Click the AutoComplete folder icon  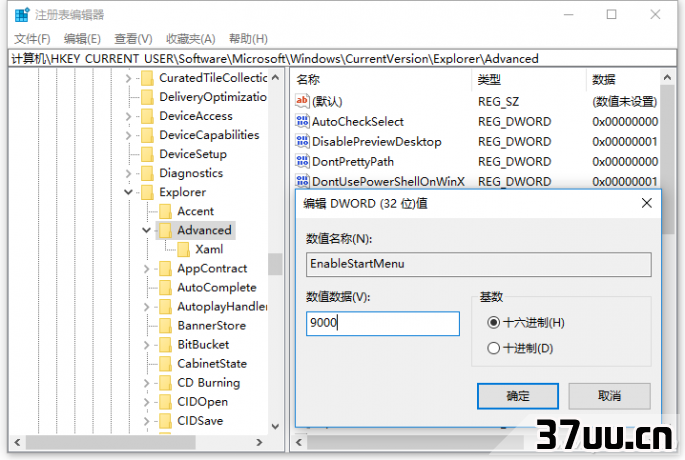point(166,287)
